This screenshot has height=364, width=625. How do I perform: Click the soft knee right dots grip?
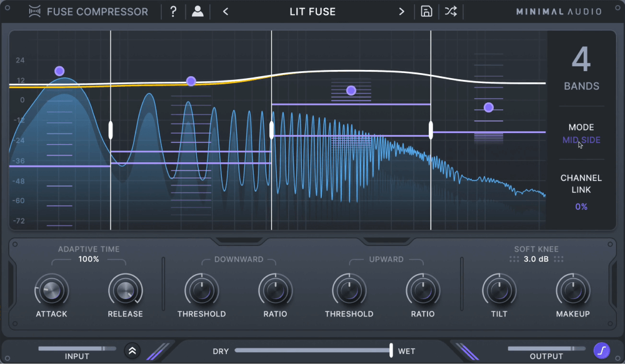(558, 259)
